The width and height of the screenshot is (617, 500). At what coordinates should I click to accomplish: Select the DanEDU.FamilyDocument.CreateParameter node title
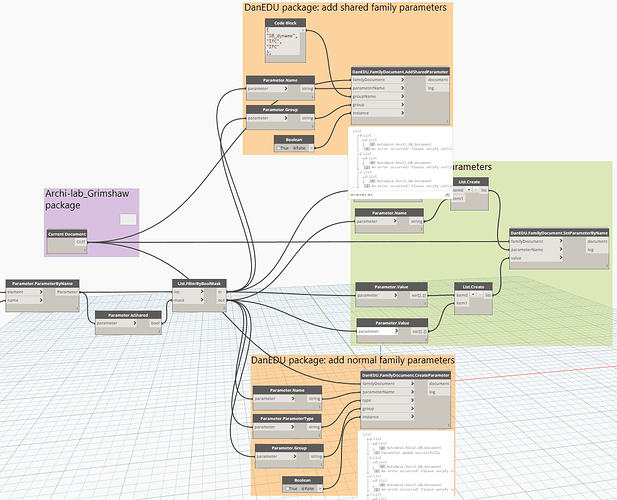point(405,375)
